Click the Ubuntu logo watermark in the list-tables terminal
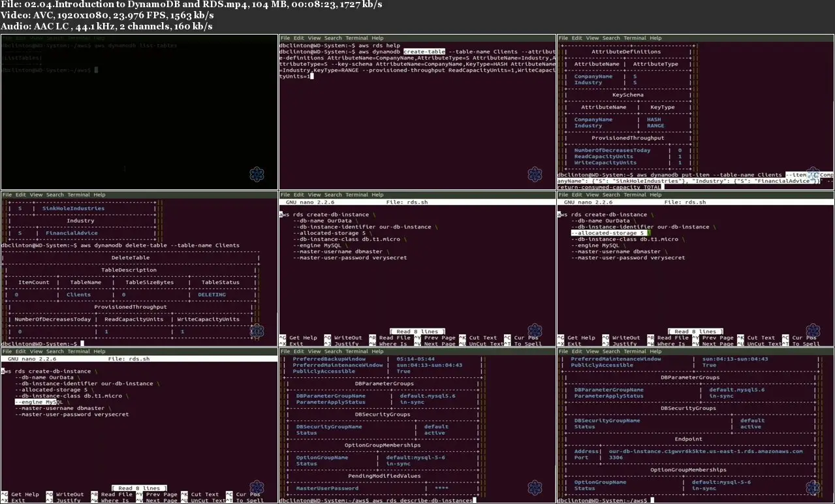The height and width of the screenshot is (504, 835). (257, 173)
